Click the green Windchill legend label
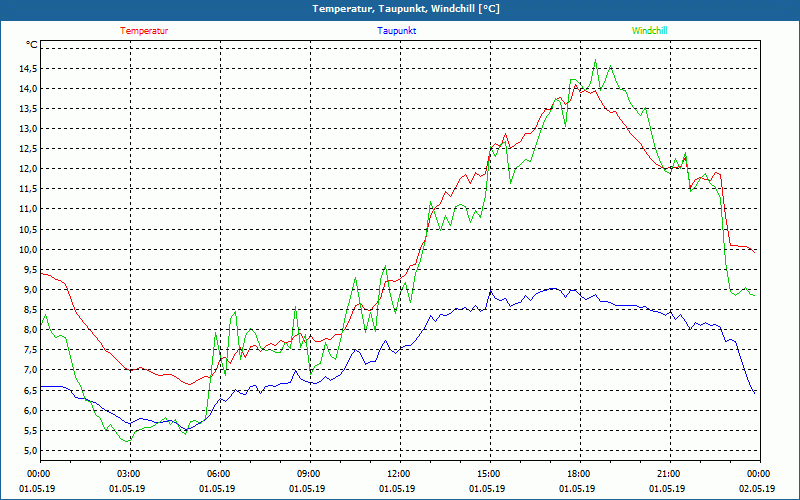Viewport: 800px width, 500px height. tap(649, 31)
